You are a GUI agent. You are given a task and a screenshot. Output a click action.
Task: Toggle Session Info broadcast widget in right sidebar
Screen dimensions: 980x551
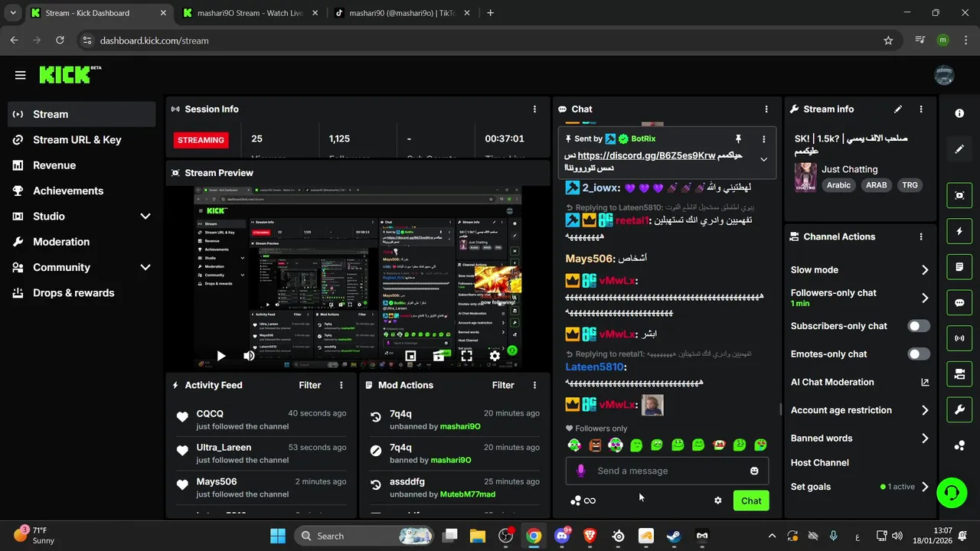[959, 338]
